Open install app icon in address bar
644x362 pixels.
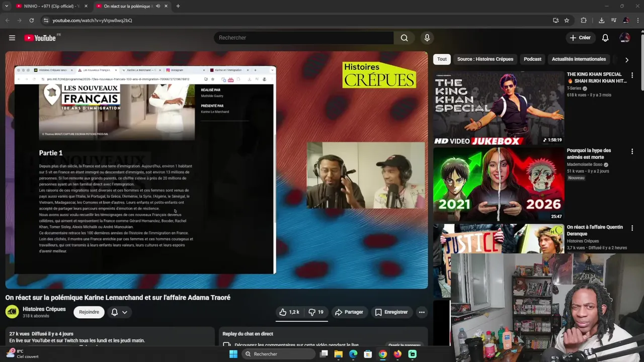pos(555,20)
